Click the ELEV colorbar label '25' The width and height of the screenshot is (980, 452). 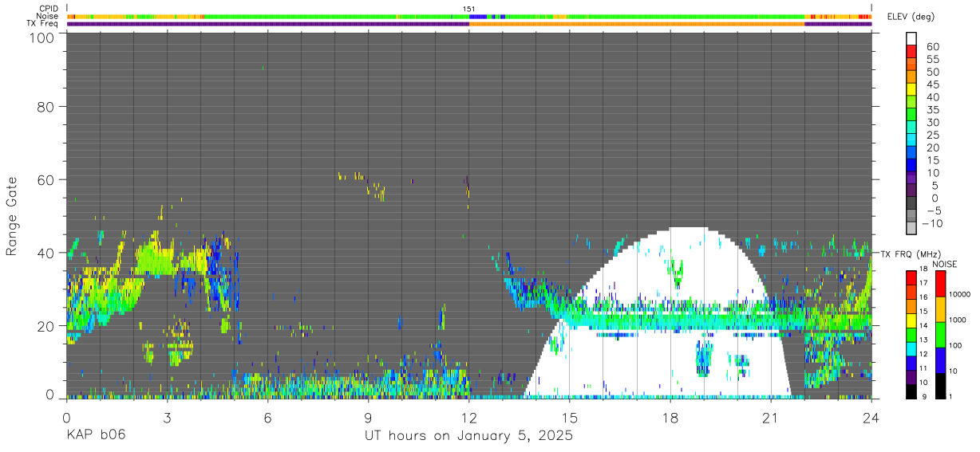tap(932, 136)
